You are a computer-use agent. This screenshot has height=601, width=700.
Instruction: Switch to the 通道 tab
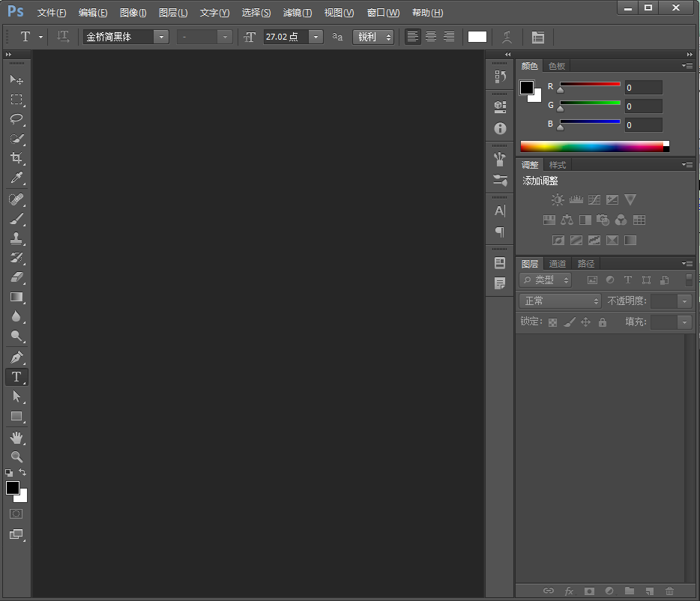tap(557, 264)
